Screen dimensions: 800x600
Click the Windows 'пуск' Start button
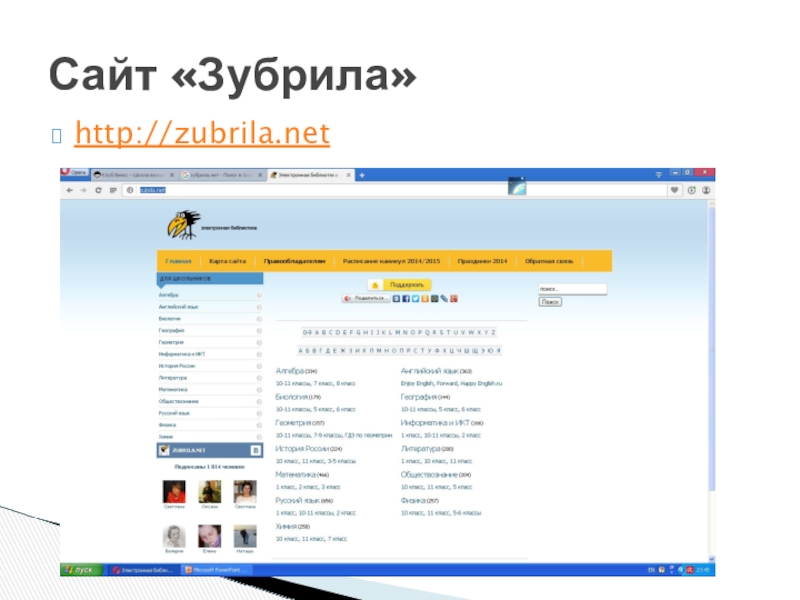[81, 570]
